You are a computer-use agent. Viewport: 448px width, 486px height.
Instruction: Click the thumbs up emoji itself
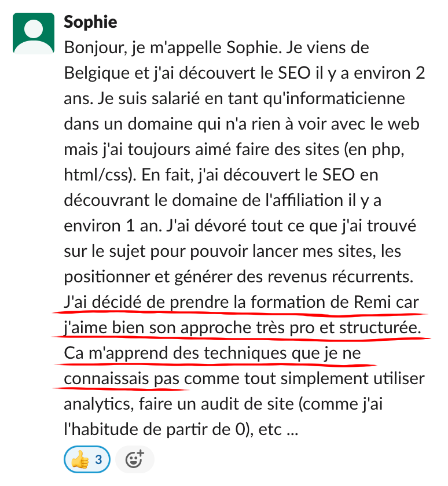(80, 459)
